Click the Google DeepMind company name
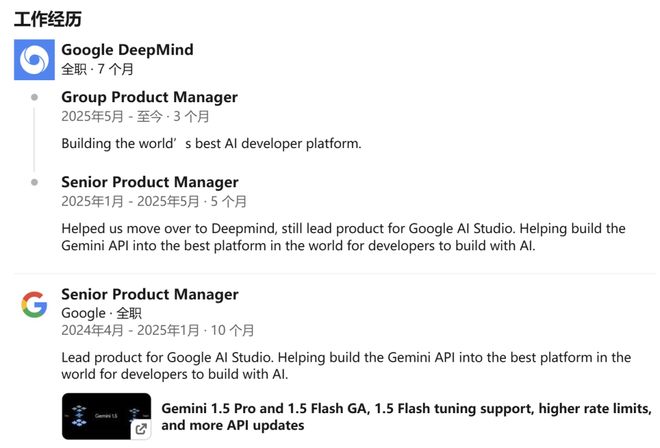 click(x=128, y=50)
